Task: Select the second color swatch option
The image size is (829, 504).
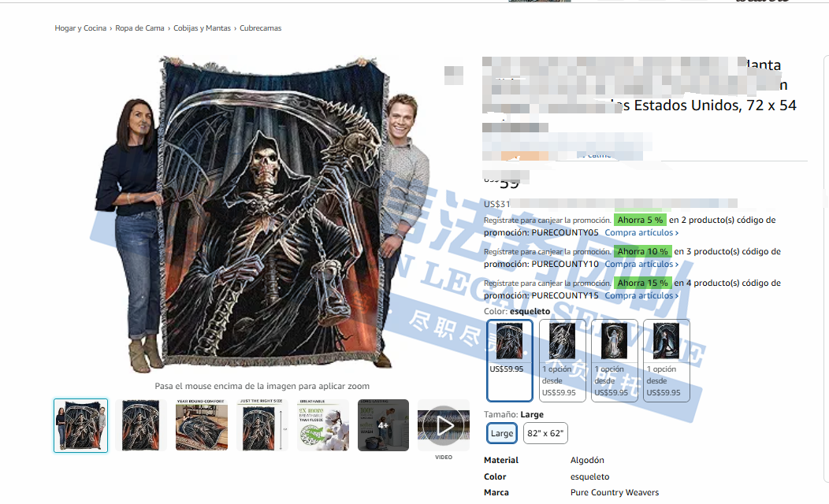Action: (562, 361)
